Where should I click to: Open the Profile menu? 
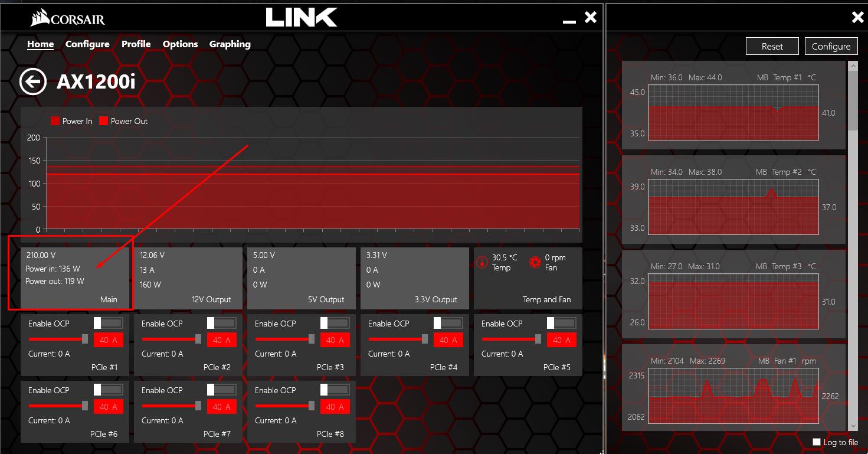coord(136,44)
